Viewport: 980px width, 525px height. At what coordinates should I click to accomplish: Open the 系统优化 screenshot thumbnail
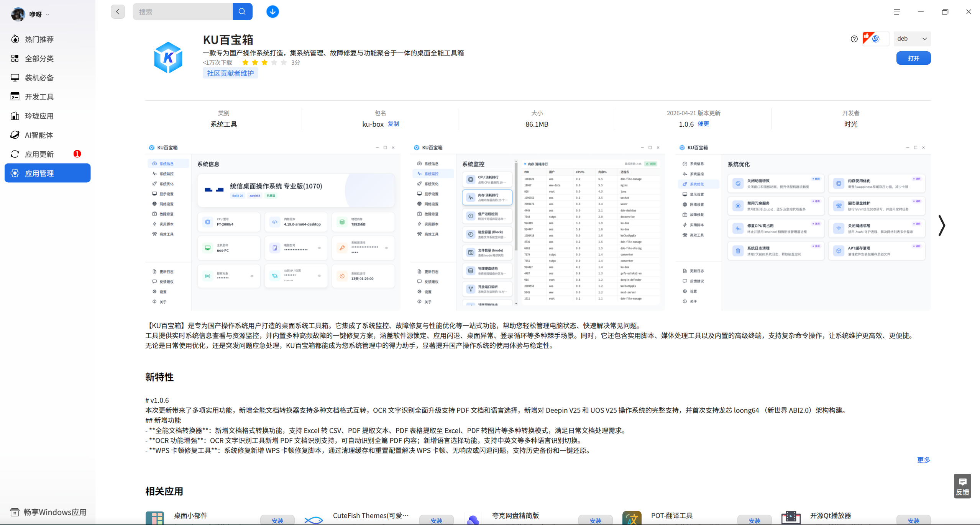(x=803, y=226)
